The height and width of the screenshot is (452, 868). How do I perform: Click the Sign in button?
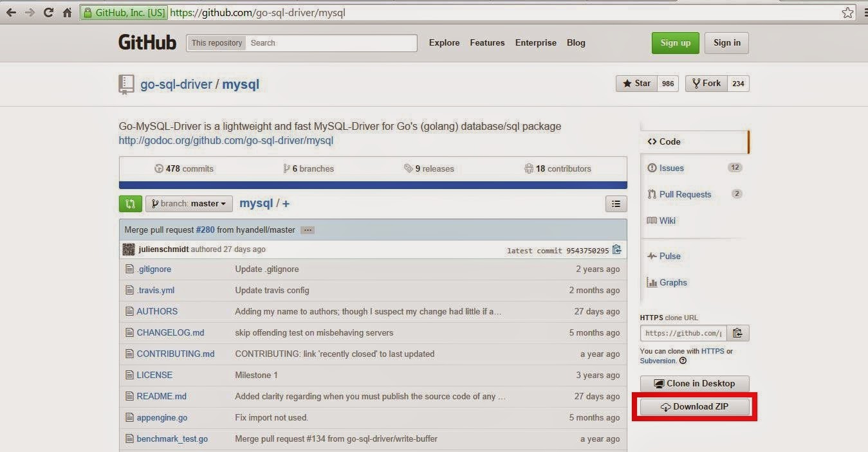coord(726,43)
